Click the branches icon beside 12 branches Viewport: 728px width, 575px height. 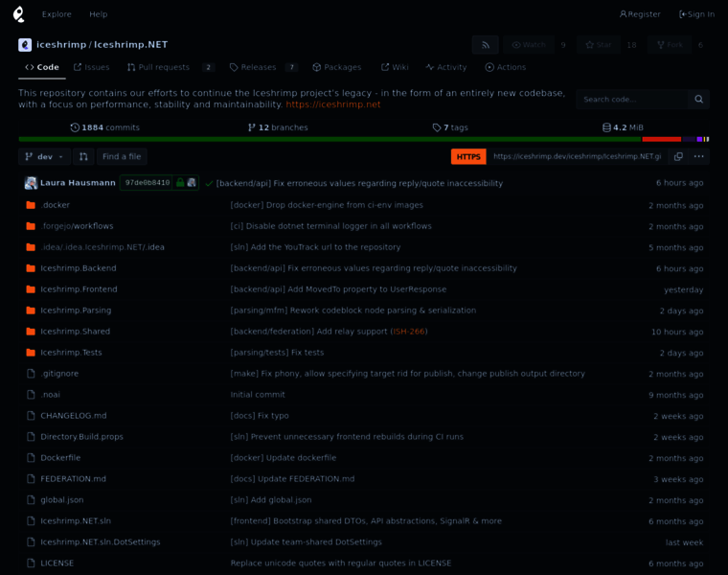pyautogui.click(x=252, y=127)
